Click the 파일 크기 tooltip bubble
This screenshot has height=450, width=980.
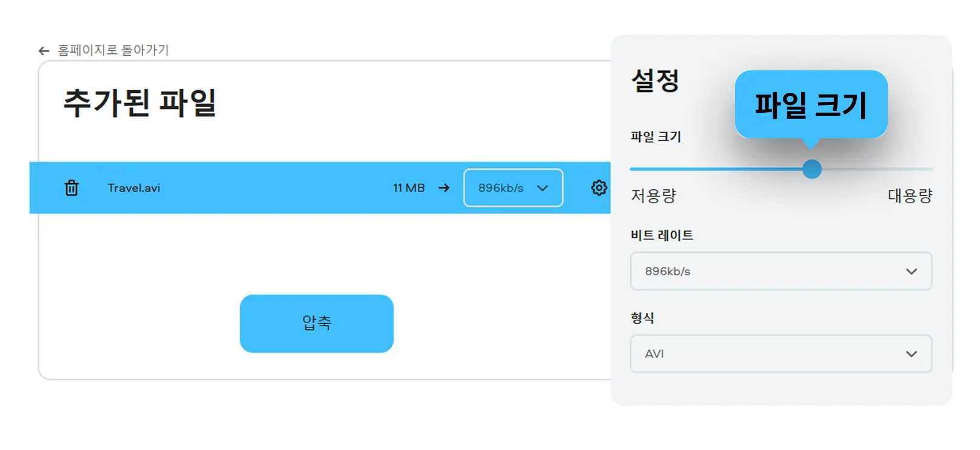tap(811, 104)
